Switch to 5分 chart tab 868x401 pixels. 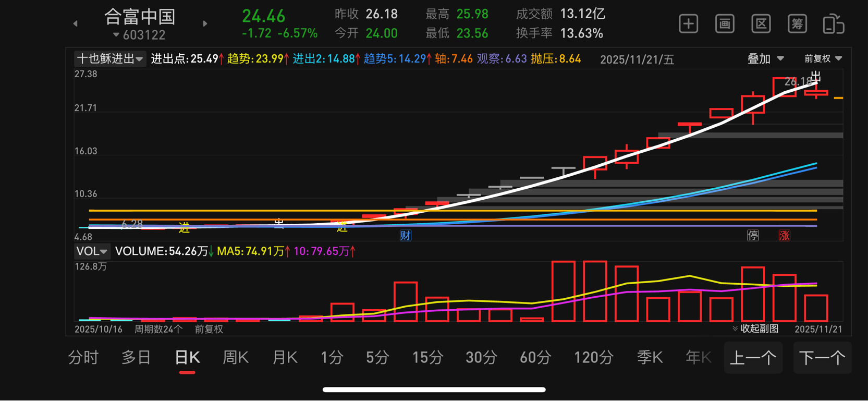[x=377, y=358]
